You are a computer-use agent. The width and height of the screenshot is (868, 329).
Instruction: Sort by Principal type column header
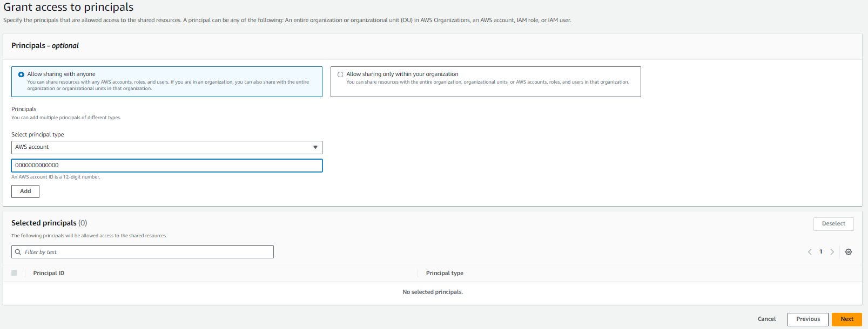pyautogui.click(x=445, y=273)
